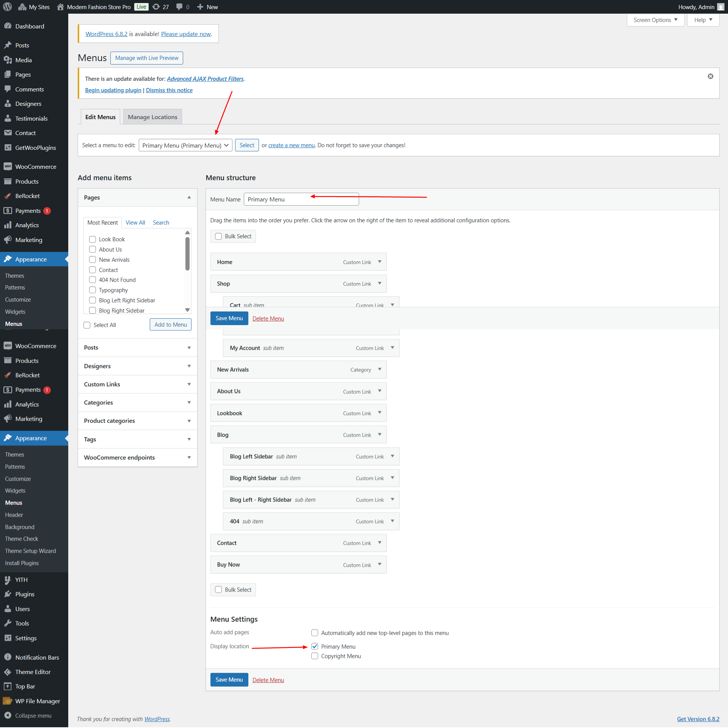Click the WordPress logo in the admin bar
This screenshot has height=728, width=728.
8,7
